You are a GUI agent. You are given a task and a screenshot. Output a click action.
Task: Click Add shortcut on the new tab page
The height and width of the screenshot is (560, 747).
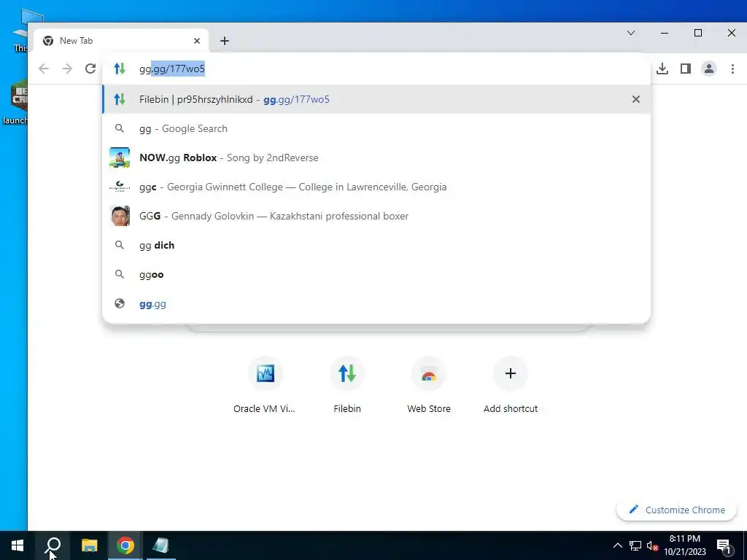point(510,386)
